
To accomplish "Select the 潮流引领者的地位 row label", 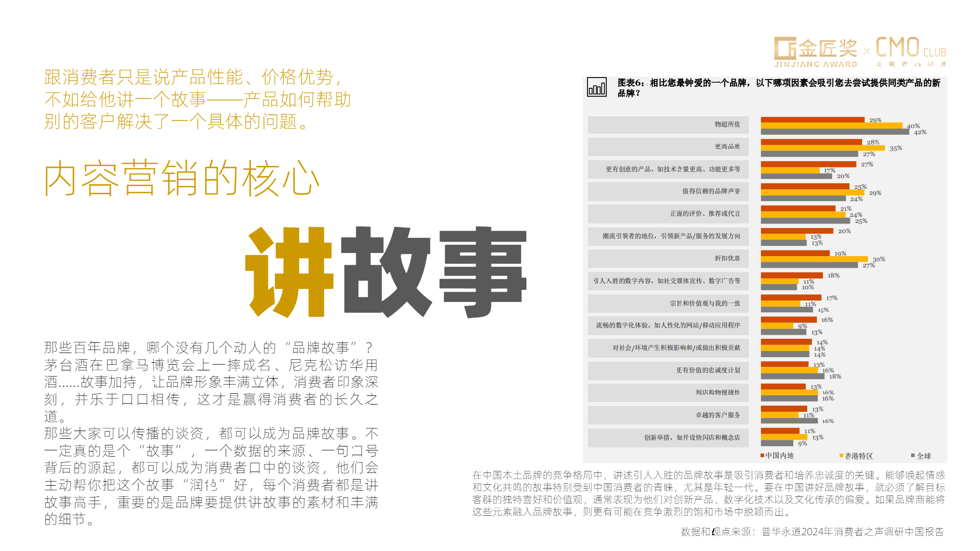I will (668, 236).
